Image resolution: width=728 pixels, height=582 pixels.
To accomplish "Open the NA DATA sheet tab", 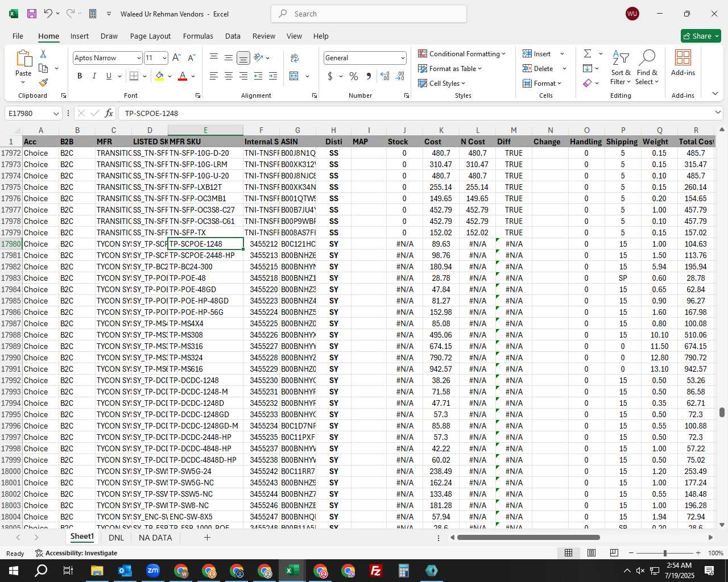I will [x=155, y=537].
